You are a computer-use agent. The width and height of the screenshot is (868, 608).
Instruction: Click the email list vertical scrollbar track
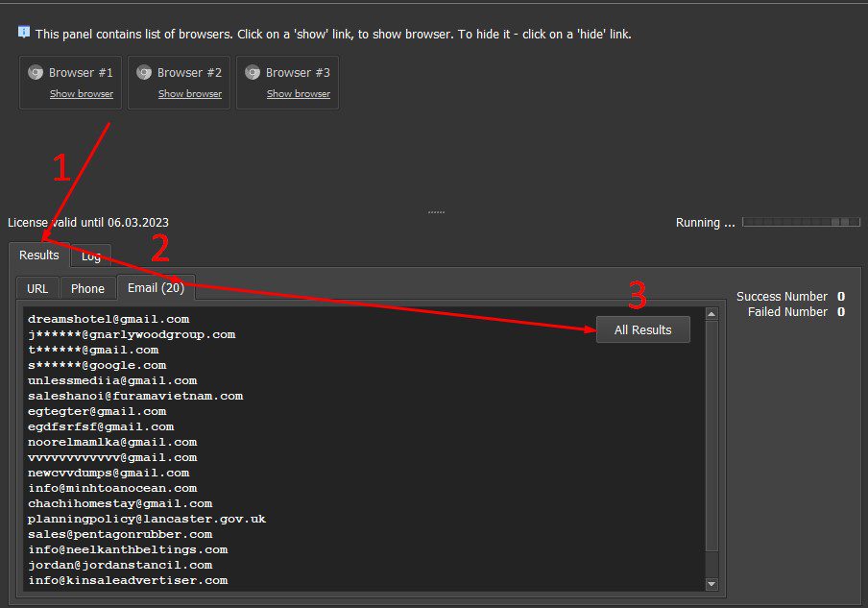tap(711, 449)
